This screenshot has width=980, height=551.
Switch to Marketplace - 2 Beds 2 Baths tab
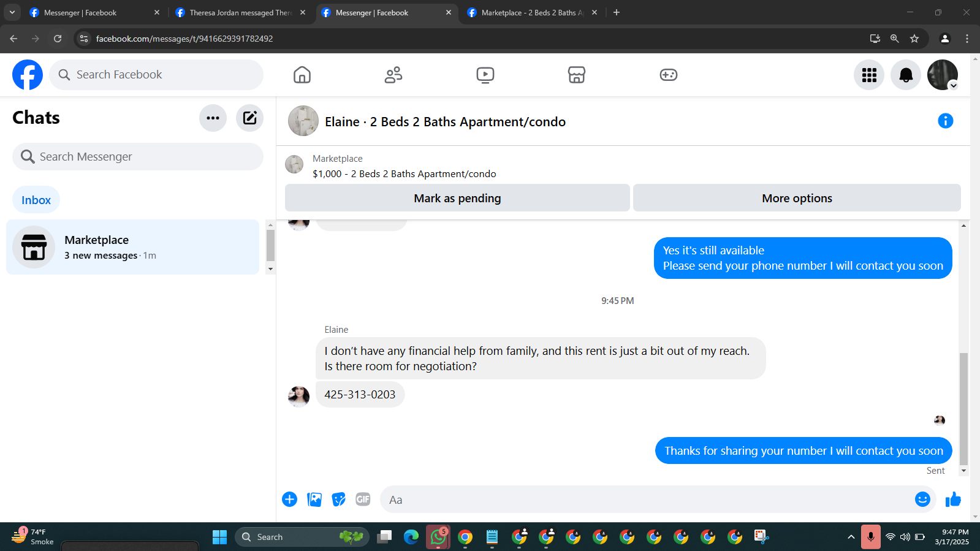[x=532, y=12]
